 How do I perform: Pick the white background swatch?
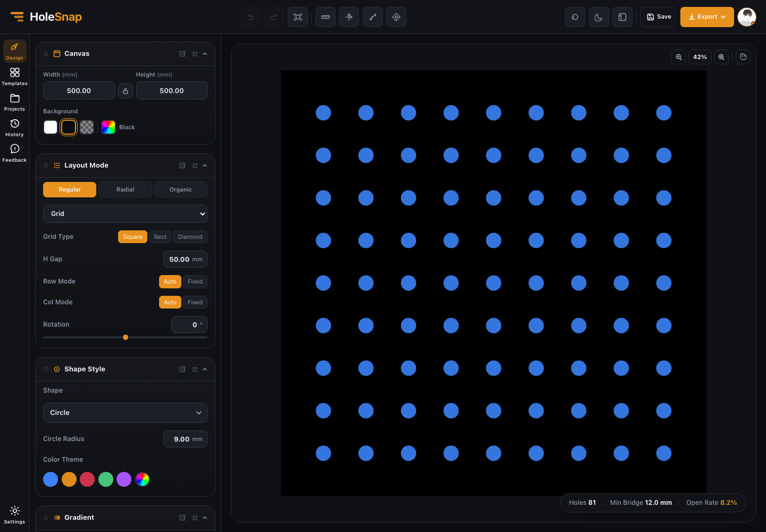[x=51, y=127]
